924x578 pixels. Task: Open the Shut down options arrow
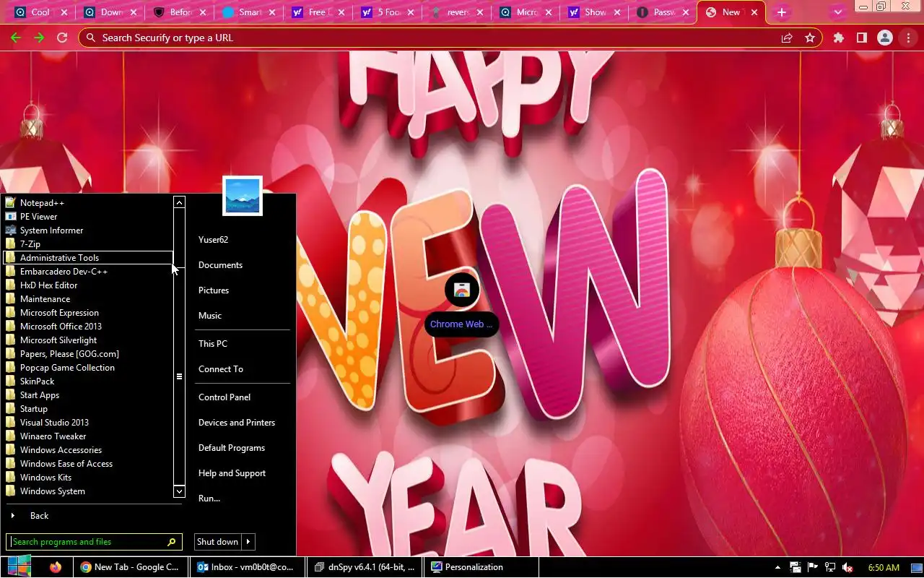tap(248, 542)
